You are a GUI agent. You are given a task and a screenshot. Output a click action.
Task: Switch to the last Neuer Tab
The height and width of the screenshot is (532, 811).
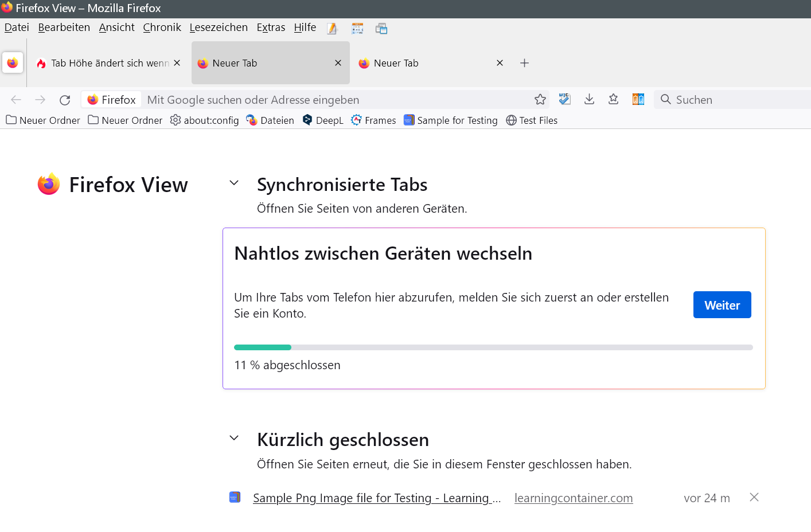[424, 63]
